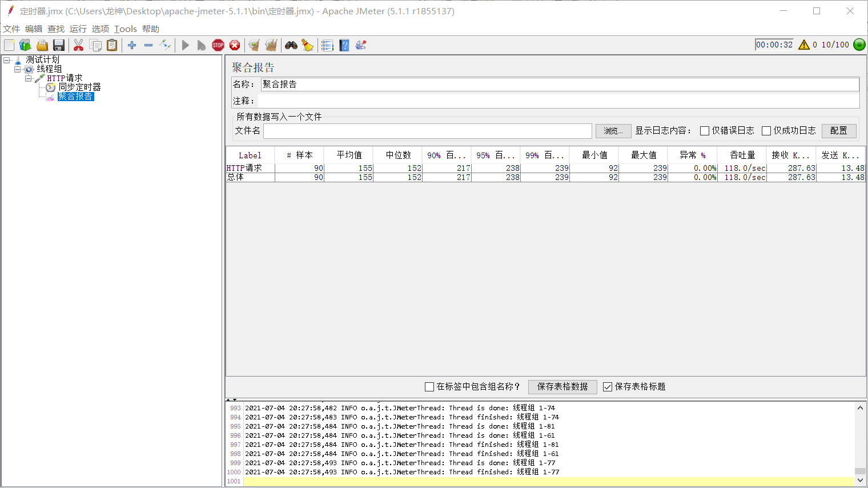The width and height of the screenshot is (868, 488).
Task: Click the 中位数 column header
Action: (397, 155)
